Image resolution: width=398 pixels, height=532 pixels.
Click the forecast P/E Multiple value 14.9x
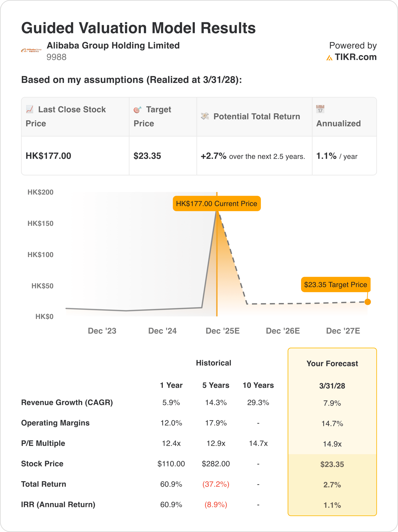(332, 444)
